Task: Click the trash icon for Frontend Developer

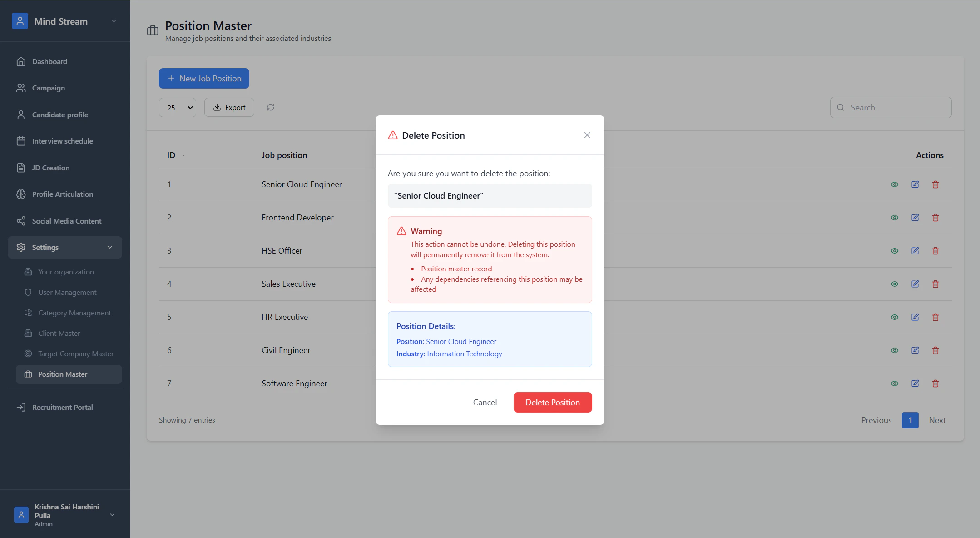Action: tap(935, 218)
